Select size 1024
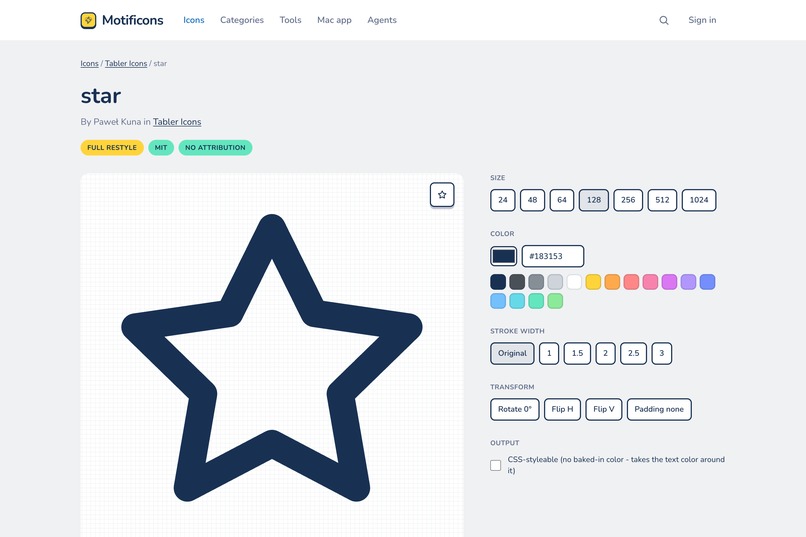The height and width of the screenshot is (537, 806). 699,200
